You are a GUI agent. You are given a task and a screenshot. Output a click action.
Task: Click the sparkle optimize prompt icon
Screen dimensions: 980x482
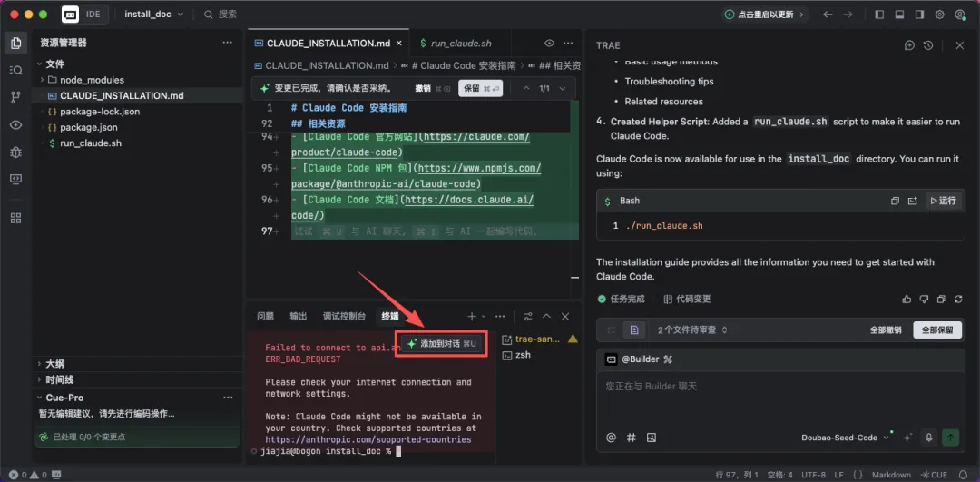pyautogui.click(x=908, y=438)
